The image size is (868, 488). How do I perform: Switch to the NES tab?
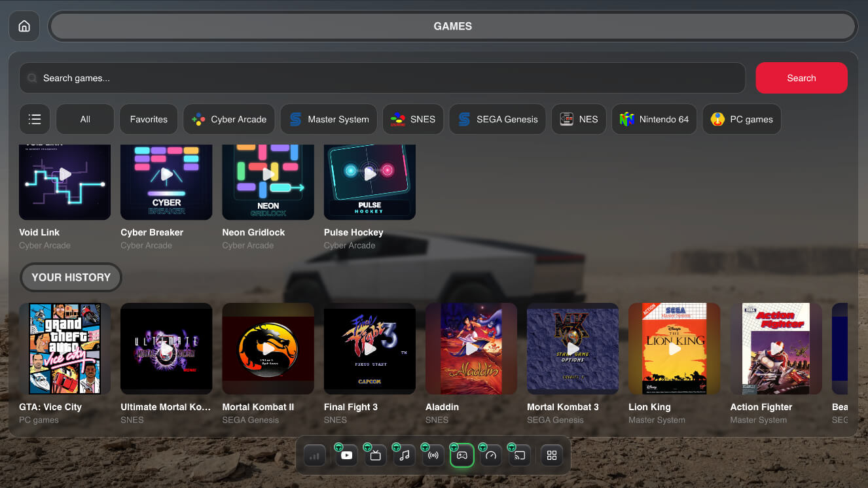click(x=579, y=119)
